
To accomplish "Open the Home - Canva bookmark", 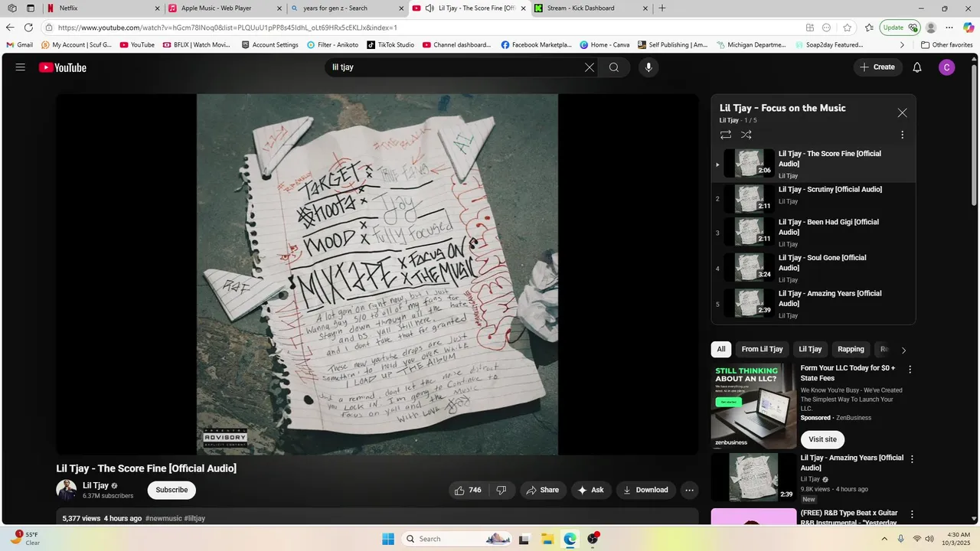I will coord(605,45).
